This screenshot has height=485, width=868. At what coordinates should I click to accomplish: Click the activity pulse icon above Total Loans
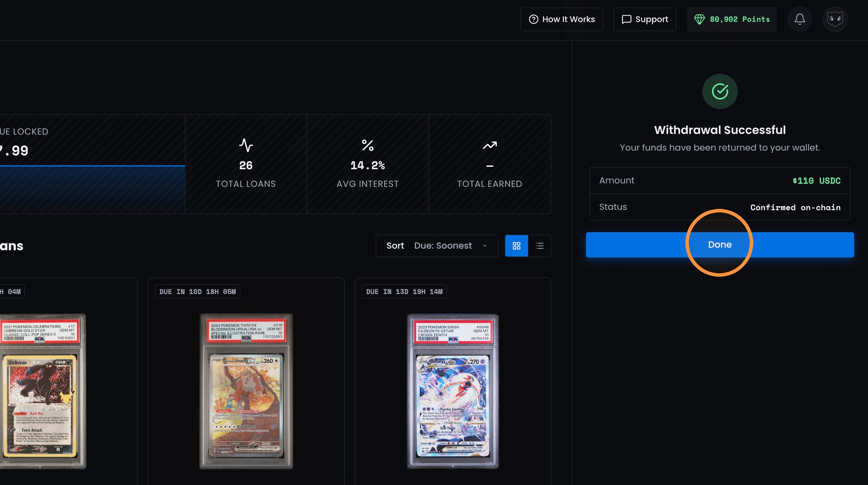[x=246, y=145]
